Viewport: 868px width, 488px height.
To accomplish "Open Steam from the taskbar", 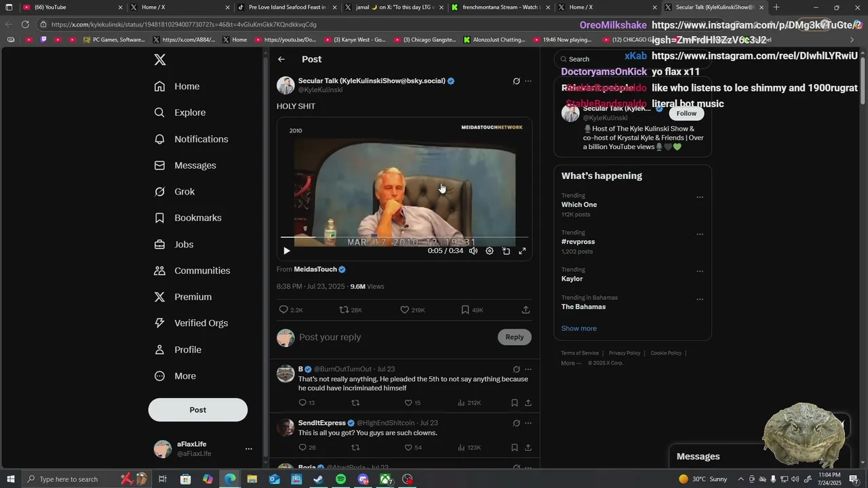I will tap(319, 479).
